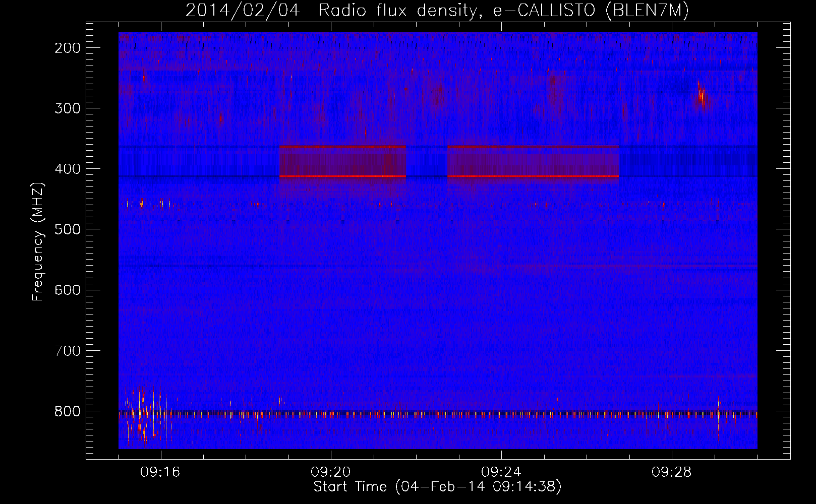Click the 'Start Time (04-Feb-14 09:14:38)' label
Image resolution: width=816 pixels, height=504 pixels.
pos(437,487)
